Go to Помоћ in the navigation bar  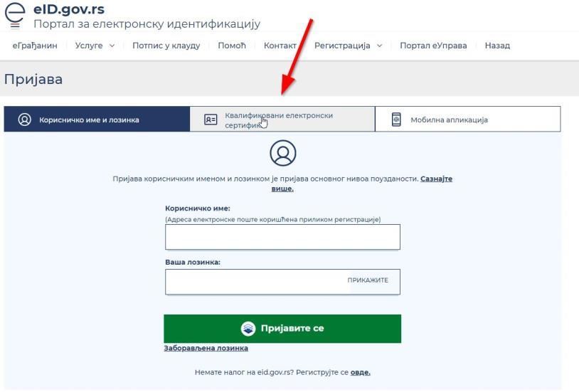pos(231,46)
